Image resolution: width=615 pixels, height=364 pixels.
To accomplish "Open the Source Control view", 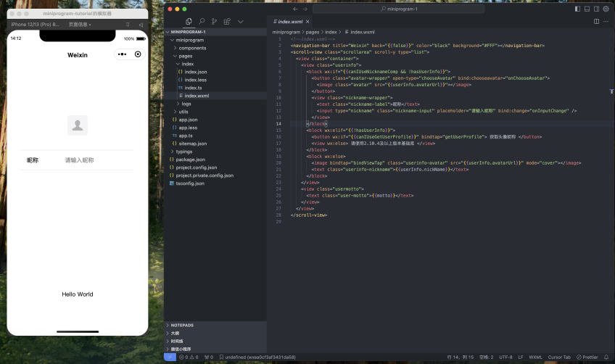I will (x=215, y=22).
